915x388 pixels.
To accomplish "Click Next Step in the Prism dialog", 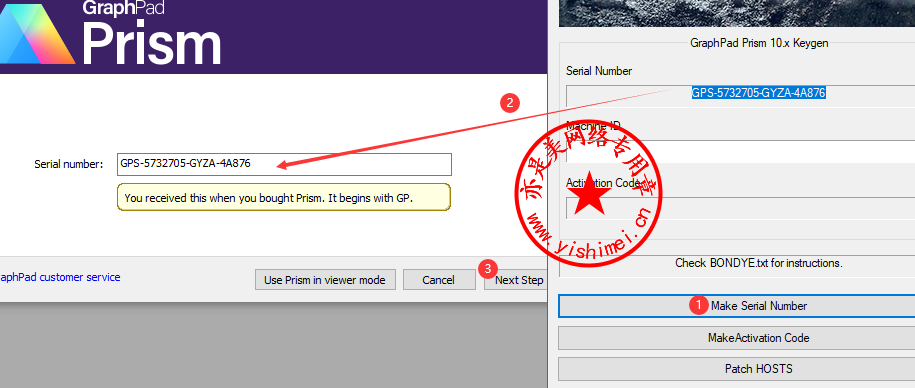I will (516, 279).
